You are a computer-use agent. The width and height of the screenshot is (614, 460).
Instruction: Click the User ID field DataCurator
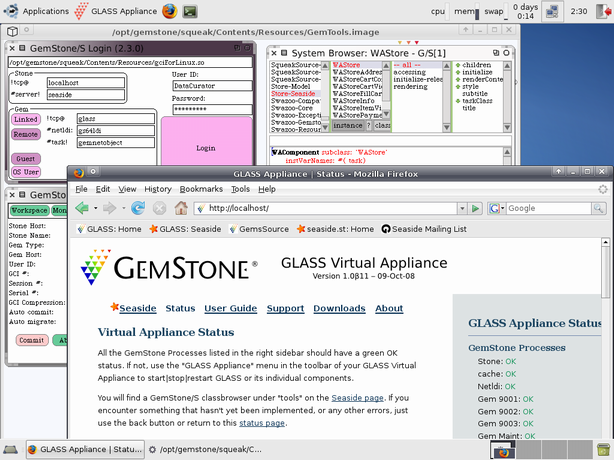pos(212,86)
